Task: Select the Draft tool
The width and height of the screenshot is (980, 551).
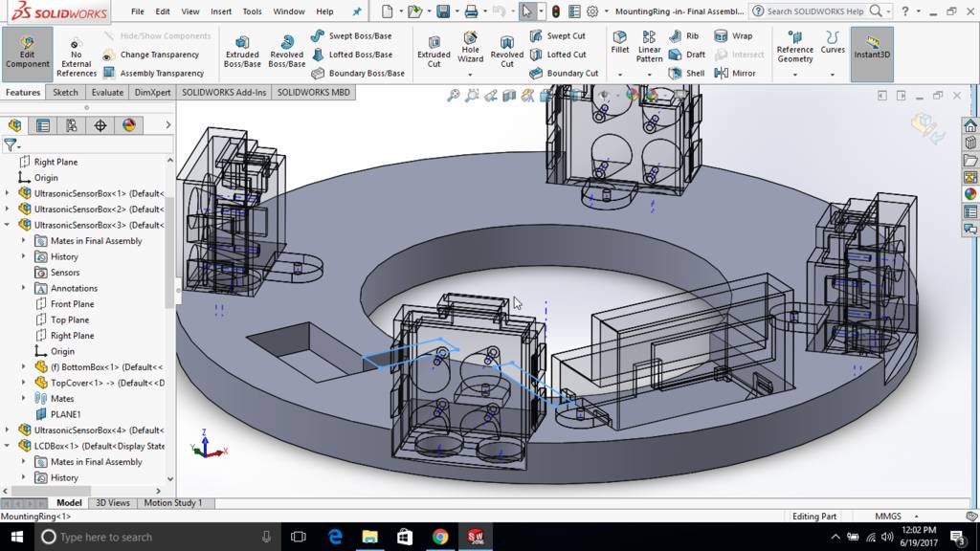Action: tap(687, 55)
